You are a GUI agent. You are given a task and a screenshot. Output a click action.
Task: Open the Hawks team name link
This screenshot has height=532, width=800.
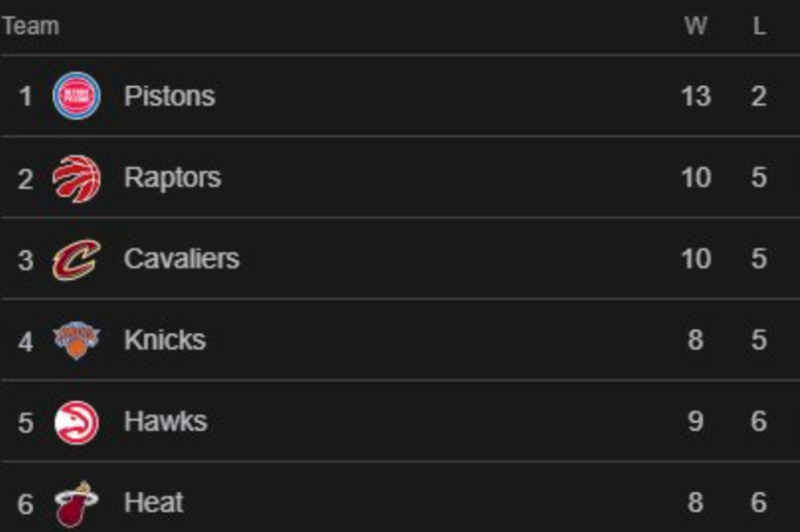pos(165,422)
